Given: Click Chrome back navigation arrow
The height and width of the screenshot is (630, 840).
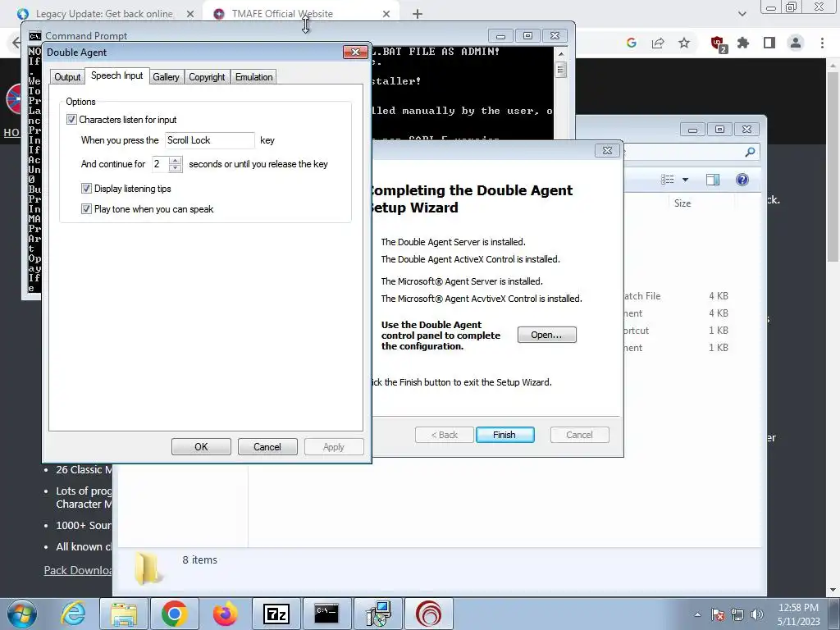Looking at the screenshot, I should pos(16,43).
